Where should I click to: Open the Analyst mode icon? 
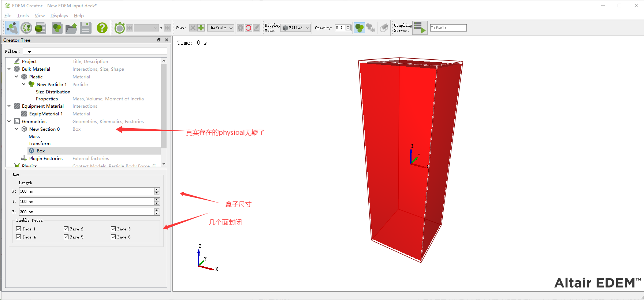[x=40, y=28]
